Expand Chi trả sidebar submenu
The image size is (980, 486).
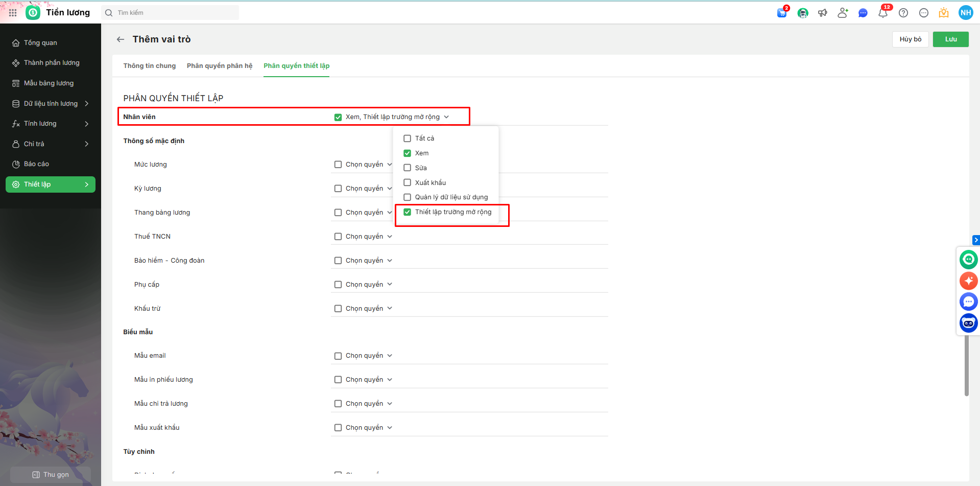(87, 144)
